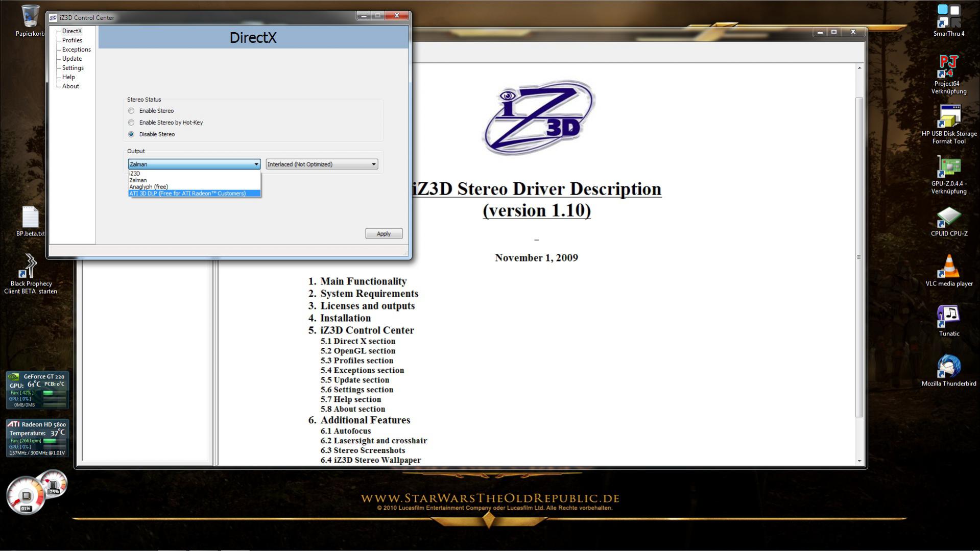Select Enable Stereo radio button
This screenshot has height=551, width=980.
click(x=131, y=111)
